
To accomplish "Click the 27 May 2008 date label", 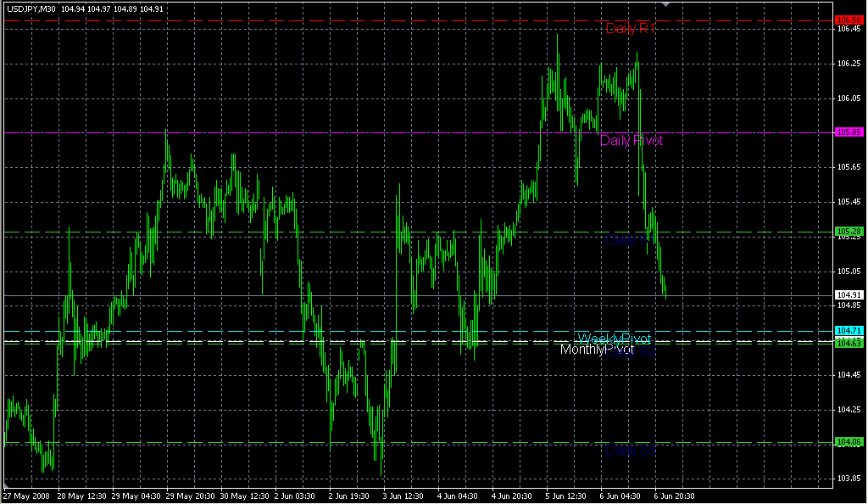I will 27,496.
